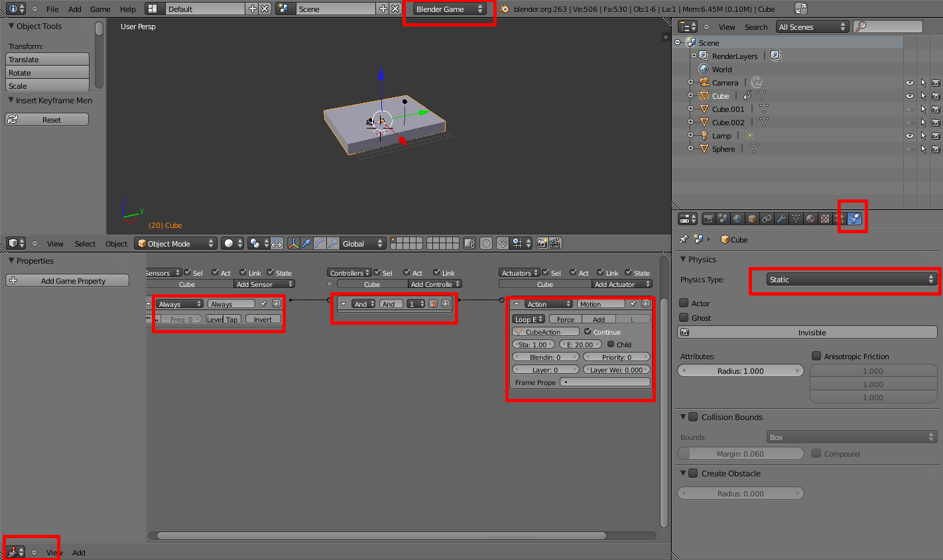
Task: Open the Object Constraints chain icon
Action: [767, 219]
